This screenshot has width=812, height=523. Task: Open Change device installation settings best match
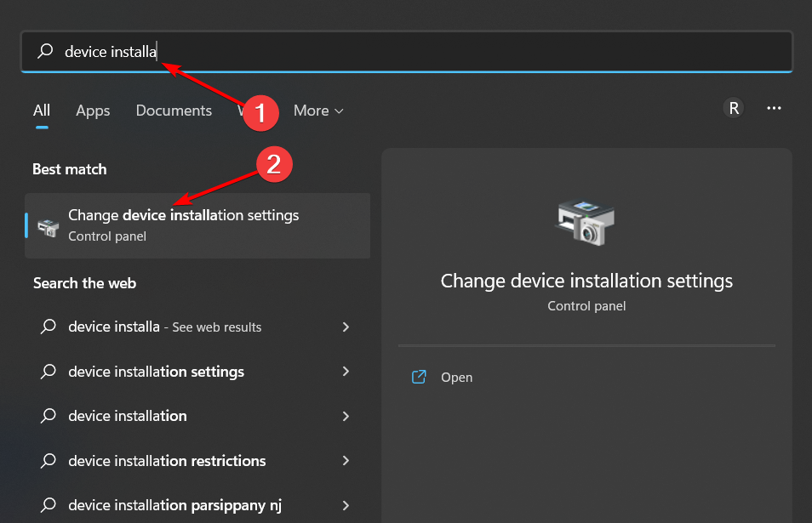(197, 225)
